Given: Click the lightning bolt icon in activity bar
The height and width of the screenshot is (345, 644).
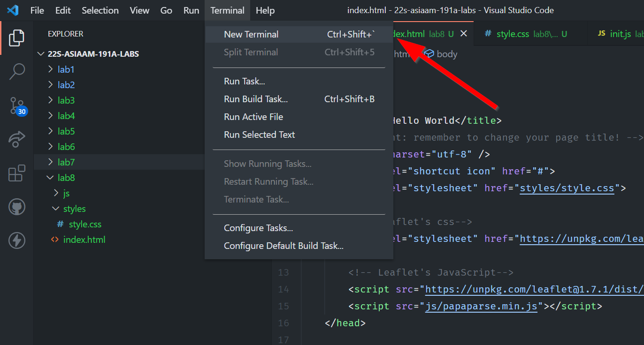Looking at the screenshot, I should (x=16, y=240).
